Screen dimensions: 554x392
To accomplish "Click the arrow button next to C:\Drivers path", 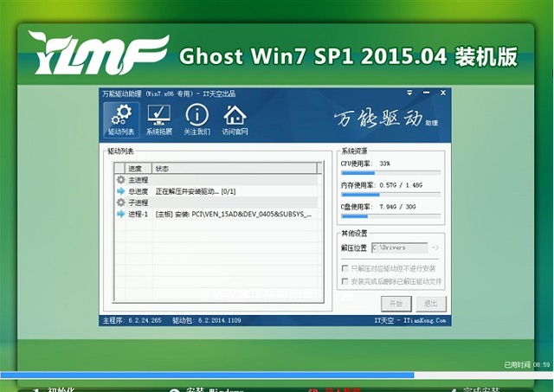I will tap(435, 247).
